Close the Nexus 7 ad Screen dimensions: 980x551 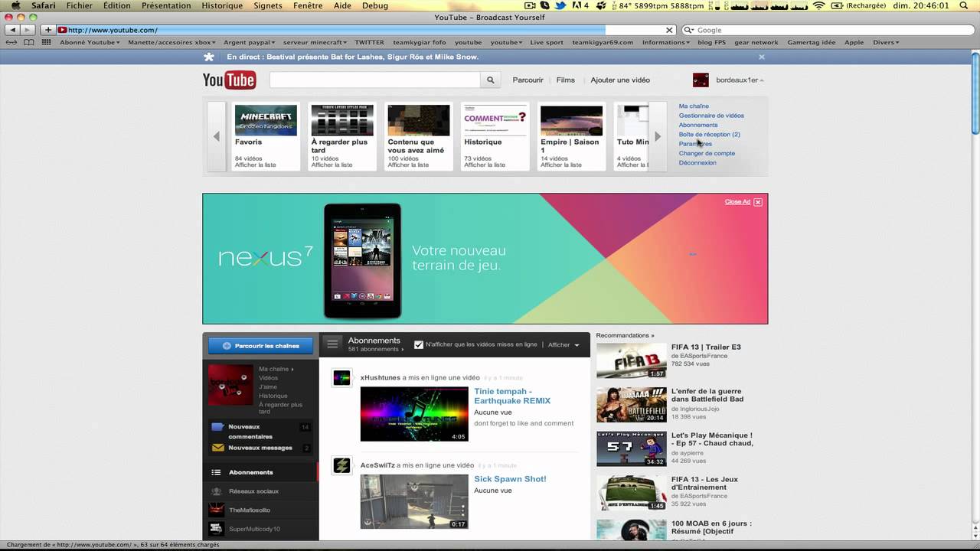click(758, 202)
